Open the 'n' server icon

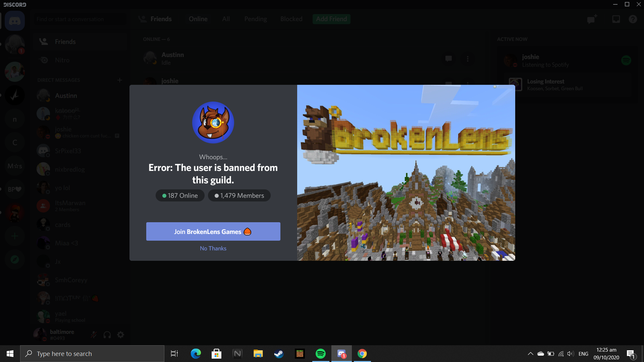tap(15, 119)
